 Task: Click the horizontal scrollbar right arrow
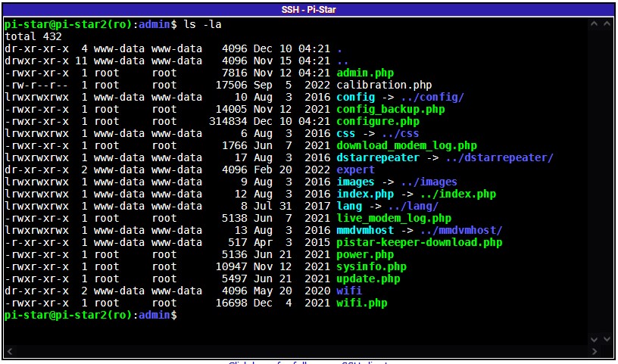coord(595,351)
